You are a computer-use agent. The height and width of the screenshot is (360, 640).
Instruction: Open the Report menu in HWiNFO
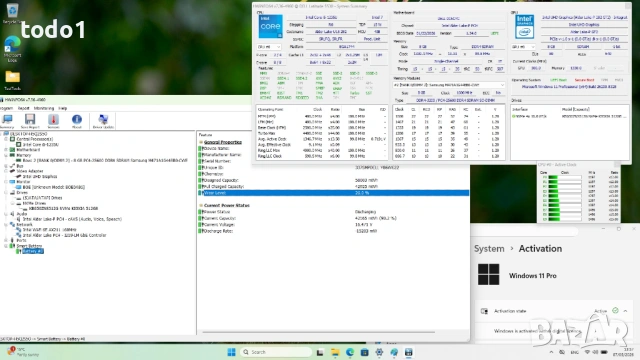tap(24, 108)
